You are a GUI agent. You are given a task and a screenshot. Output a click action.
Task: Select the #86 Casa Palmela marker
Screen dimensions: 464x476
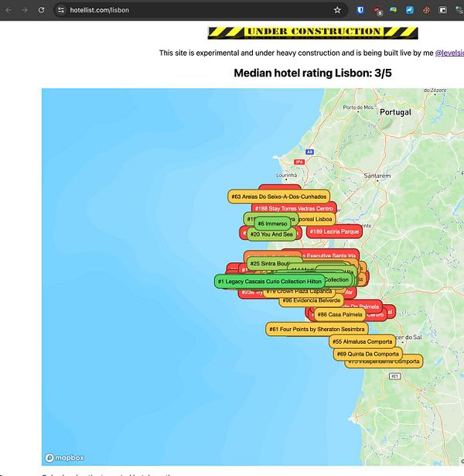pos(339,315)
